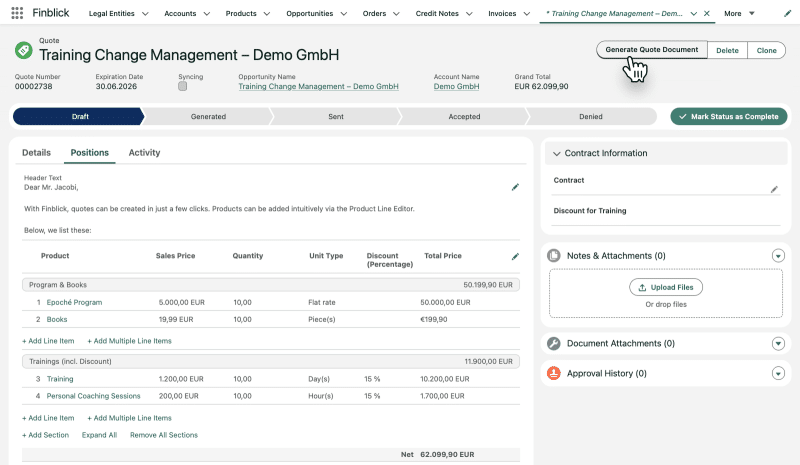Toggle the Syncing checkbox
This screenshot has height=465, width=800.
pos(182,87)
